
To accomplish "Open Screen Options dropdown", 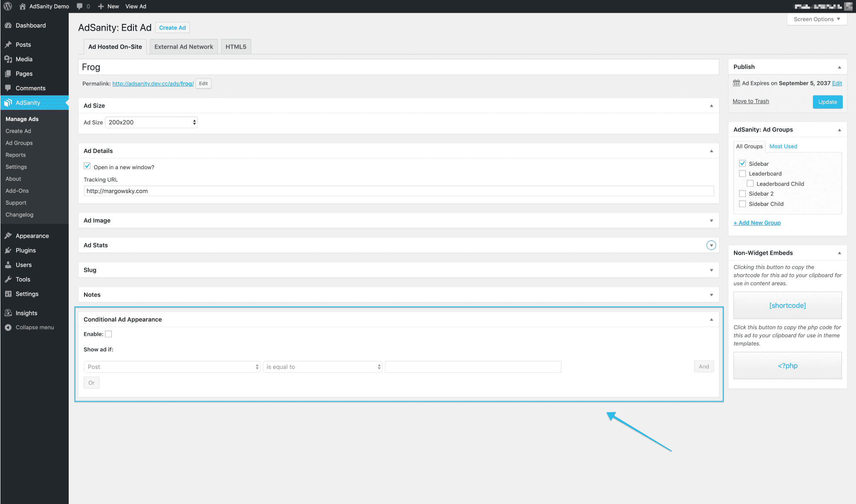I will point(817,19).
